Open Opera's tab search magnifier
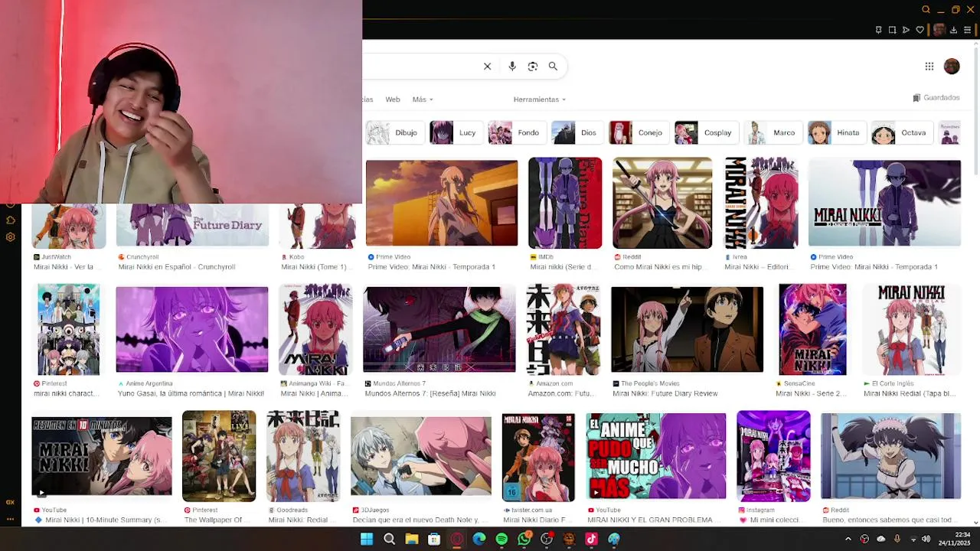Viewport: 980px width, 551px height. 926,10
